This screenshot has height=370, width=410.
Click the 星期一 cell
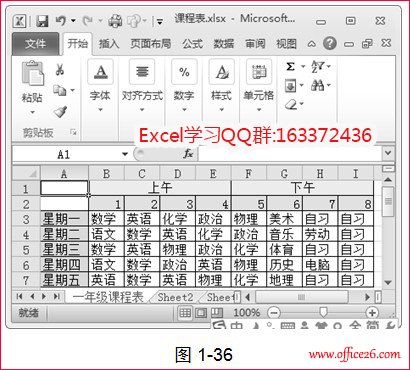click(x=64, y=219)
